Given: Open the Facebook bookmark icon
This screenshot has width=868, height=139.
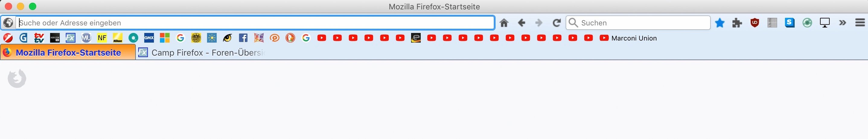Looking at the screenshot, I should pos(243,38).
